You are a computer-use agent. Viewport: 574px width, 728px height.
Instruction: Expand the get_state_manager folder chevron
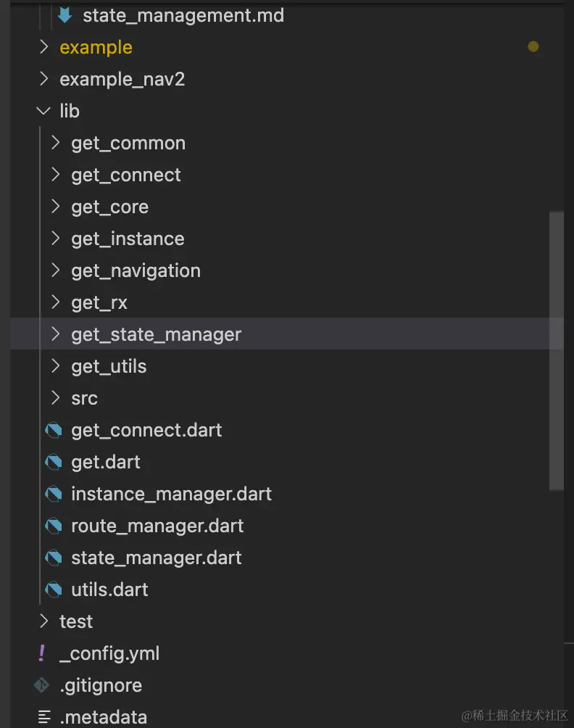[x=56, y=334]
